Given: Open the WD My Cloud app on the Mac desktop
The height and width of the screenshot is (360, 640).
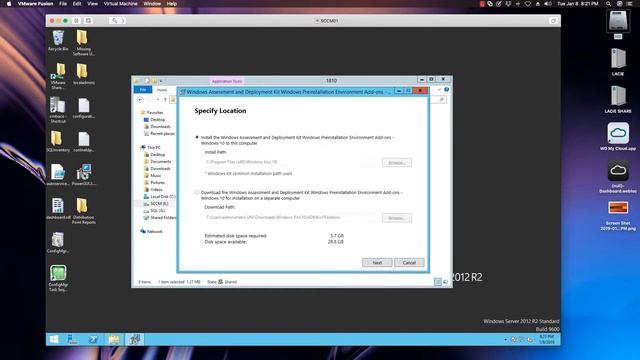Looking at the screenshot, I should pyautogui.click(x=618, y=137).
